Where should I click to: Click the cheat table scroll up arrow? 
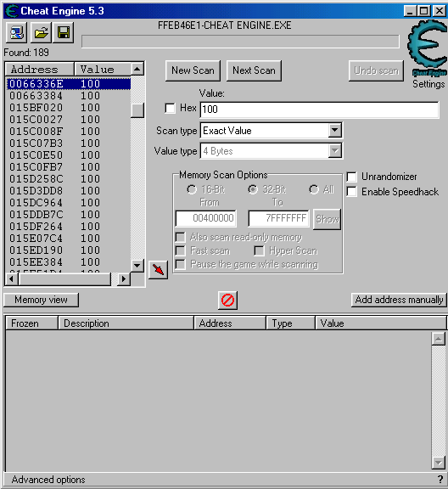(x=439, y=339)
